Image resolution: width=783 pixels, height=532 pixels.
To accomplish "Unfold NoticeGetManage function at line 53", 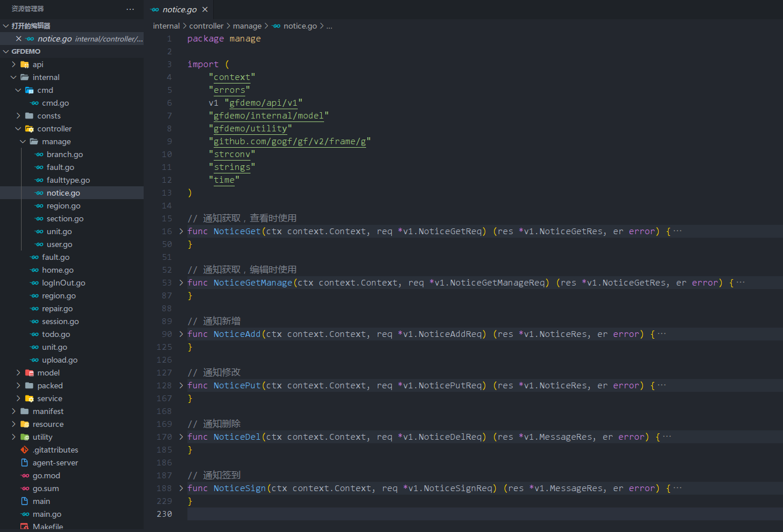I will 181,283.
